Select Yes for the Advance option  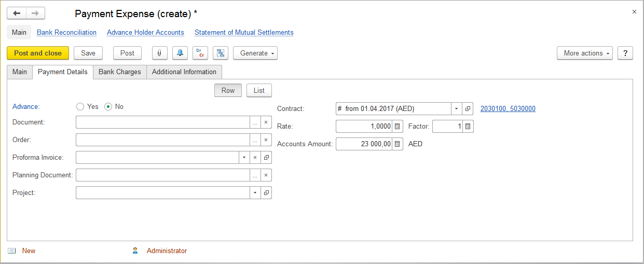[x=80, y=107]
